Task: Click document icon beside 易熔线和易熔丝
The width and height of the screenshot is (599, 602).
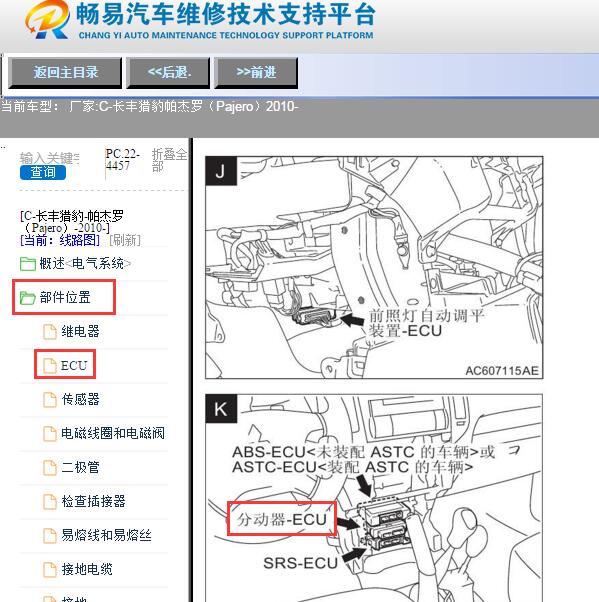Action: coord(50,536)
